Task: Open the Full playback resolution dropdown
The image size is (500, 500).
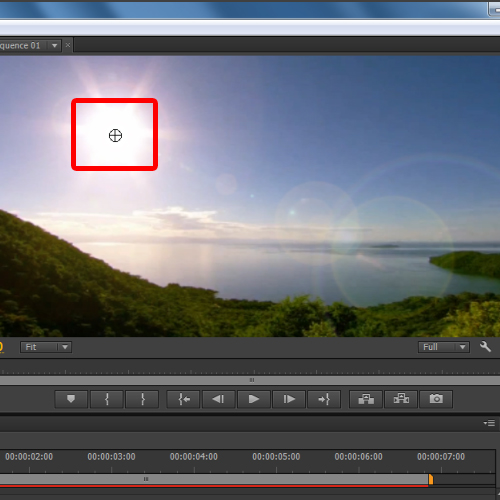Action: pos(444,347)
